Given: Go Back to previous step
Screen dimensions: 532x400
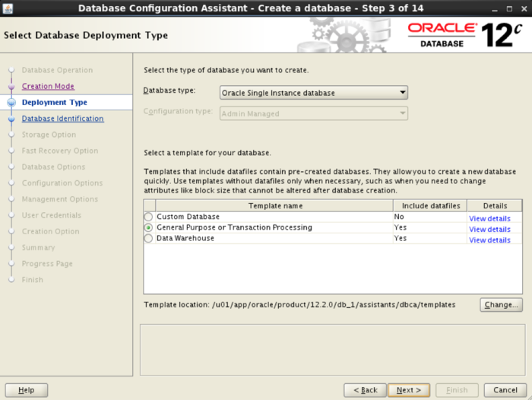Looking at the screenshot, I should point(365,390).
